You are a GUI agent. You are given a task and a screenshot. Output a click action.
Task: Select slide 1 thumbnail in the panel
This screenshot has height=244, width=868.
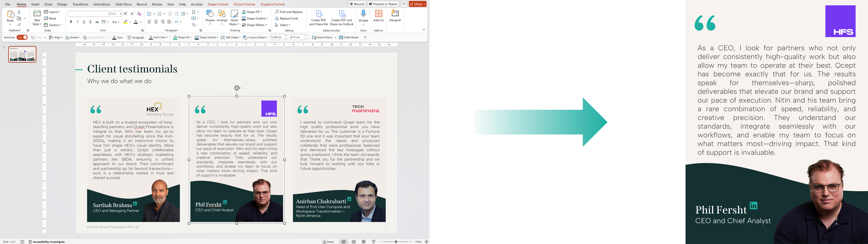click(22, 54)
